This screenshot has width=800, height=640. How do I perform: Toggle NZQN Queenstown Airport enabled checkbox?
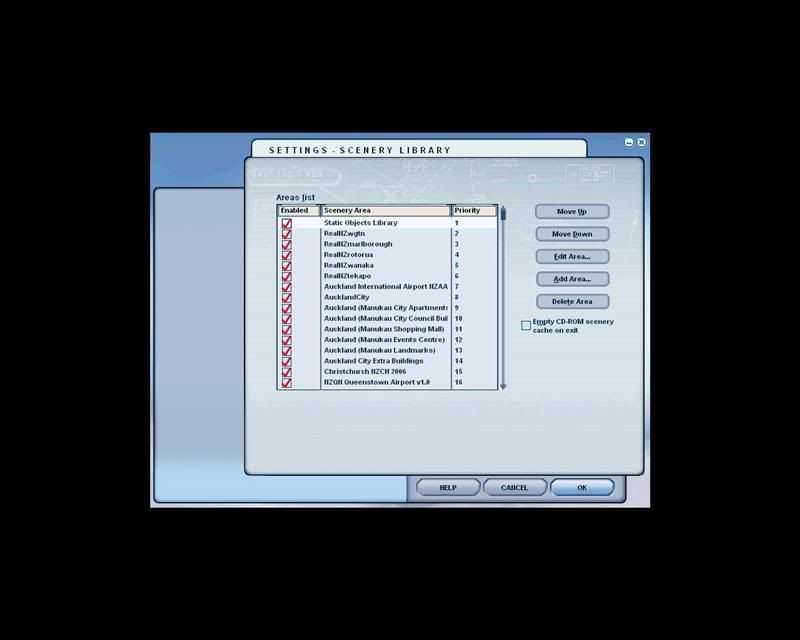pos(286,383)
